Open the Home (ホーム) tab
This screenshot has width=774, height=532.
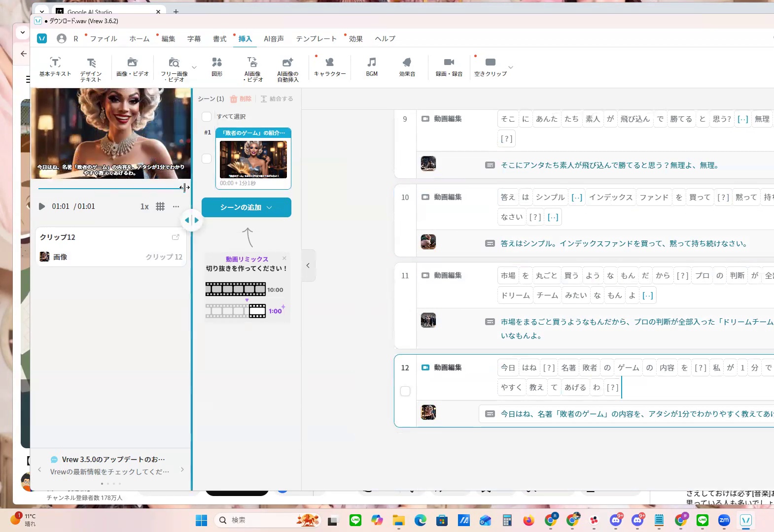tap(140, 38)
